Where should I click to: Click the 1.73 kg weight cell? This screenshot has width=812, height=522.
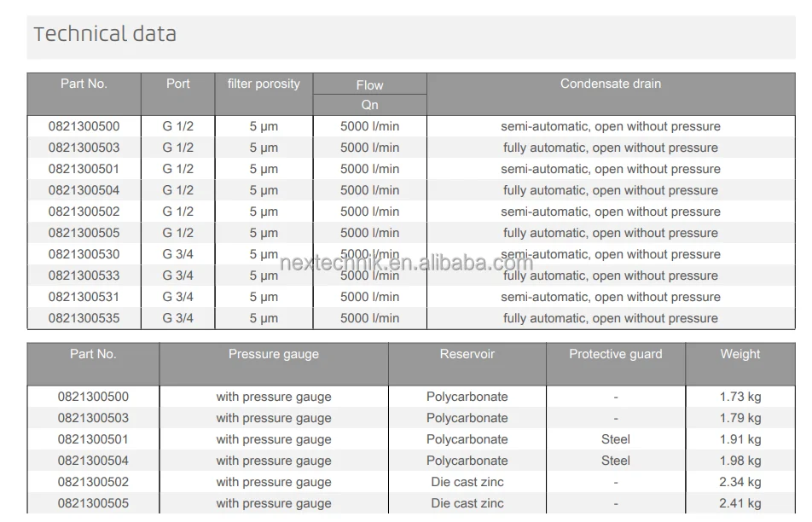(739, 397)
